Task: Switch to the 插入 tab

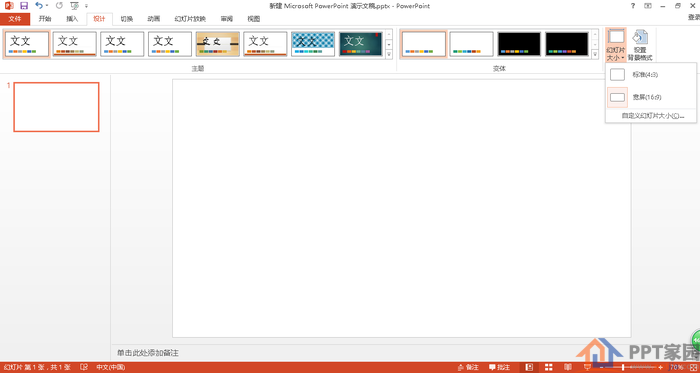Action: [x=72, y=19]
